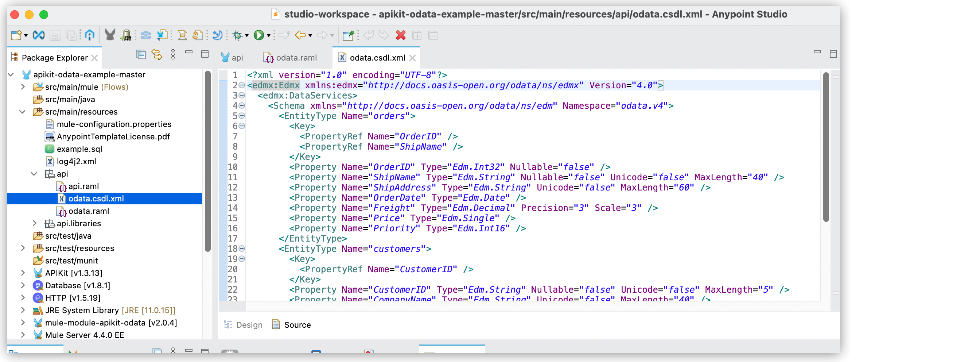Expand the src/main/mule folder
Screen dimensions: 980x362
[x=23, y=87]
